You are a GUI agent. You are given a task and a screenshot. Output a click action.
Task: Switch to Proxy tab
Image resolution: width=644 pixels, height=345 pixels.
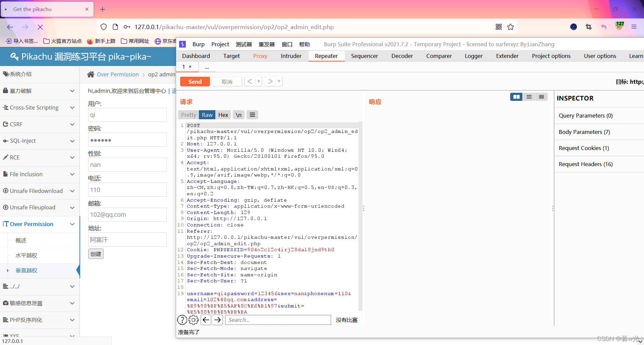pos(260,56)
